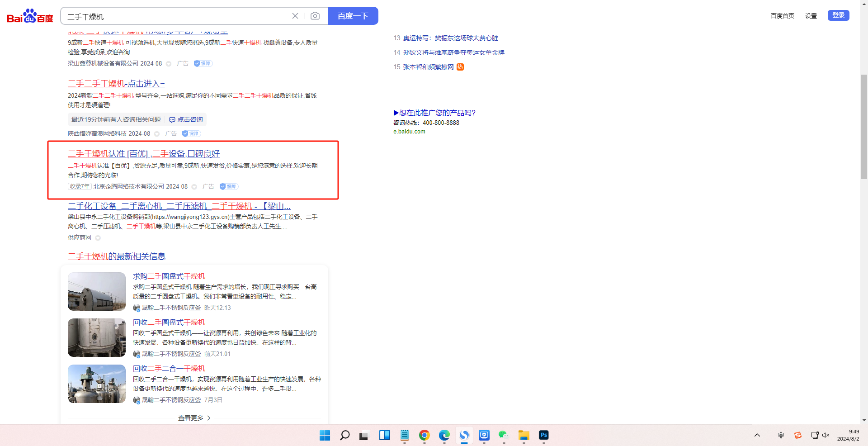Click the muted volume tray icon

(x=826, y=435)
